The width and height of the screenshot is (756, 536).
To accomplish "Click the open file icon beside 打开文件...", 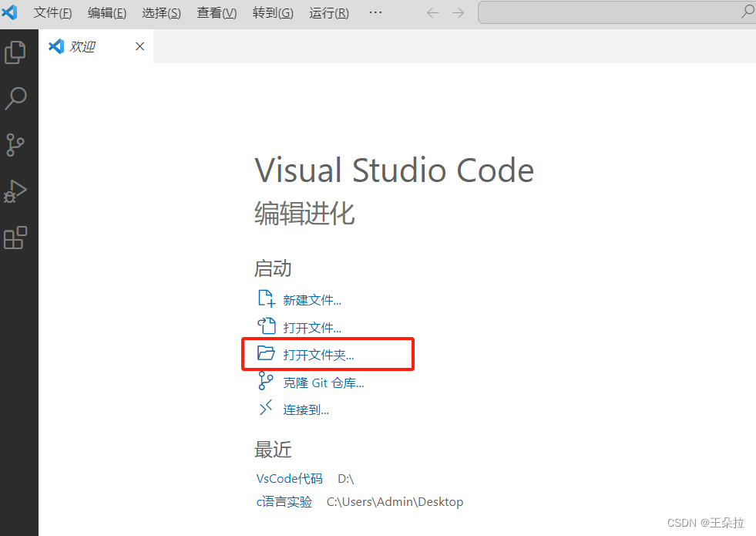I will pos(266,326).
